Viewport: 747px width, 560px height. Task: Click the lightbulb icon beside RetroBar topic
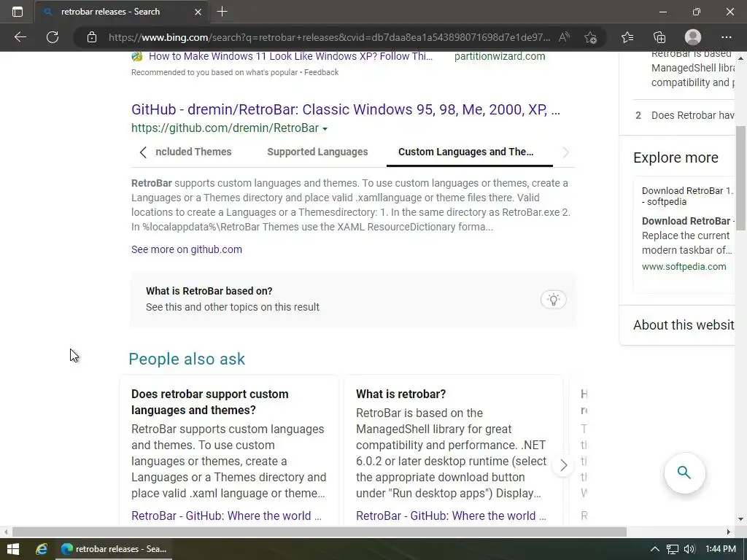tap(553, 300)
